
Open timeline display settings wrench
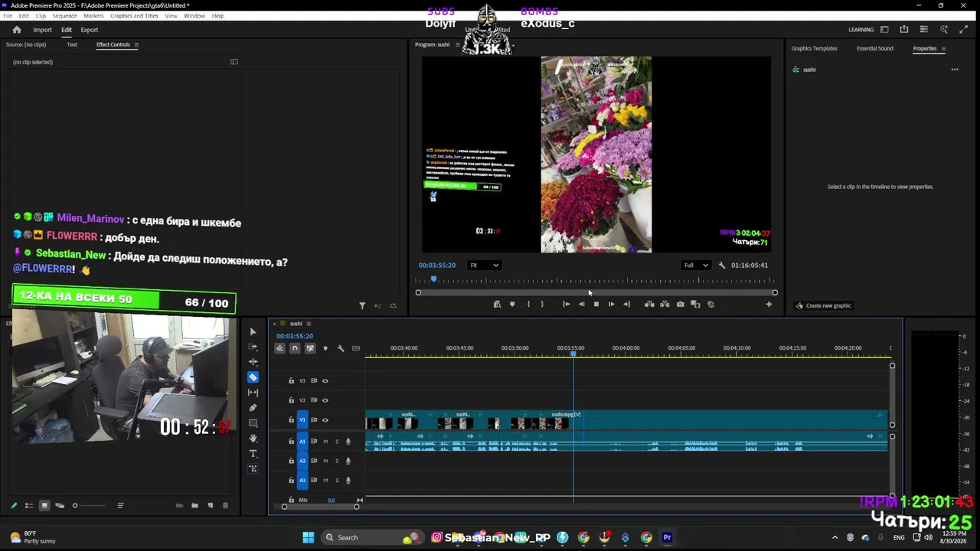(x=341, y=348)
